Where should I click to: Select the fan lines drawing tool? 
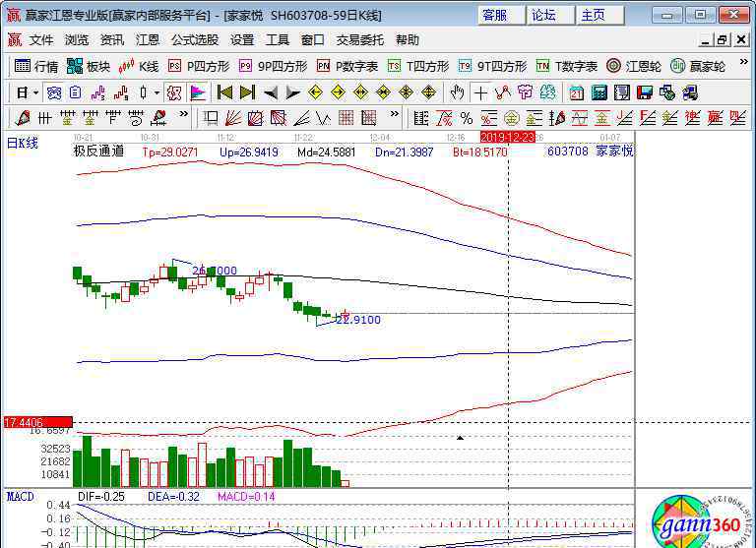coord(233,118)
